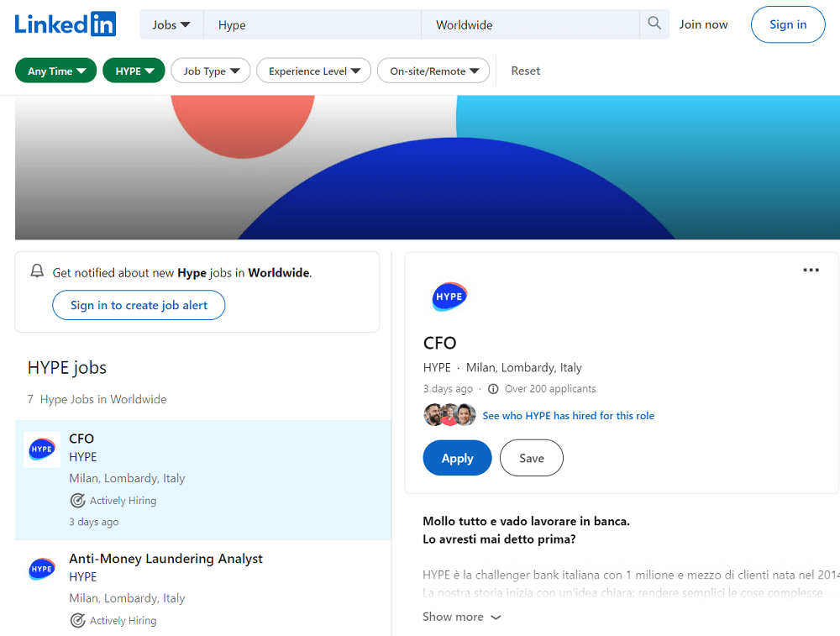Click the search magnifier icon

click(x=654, y=23)
